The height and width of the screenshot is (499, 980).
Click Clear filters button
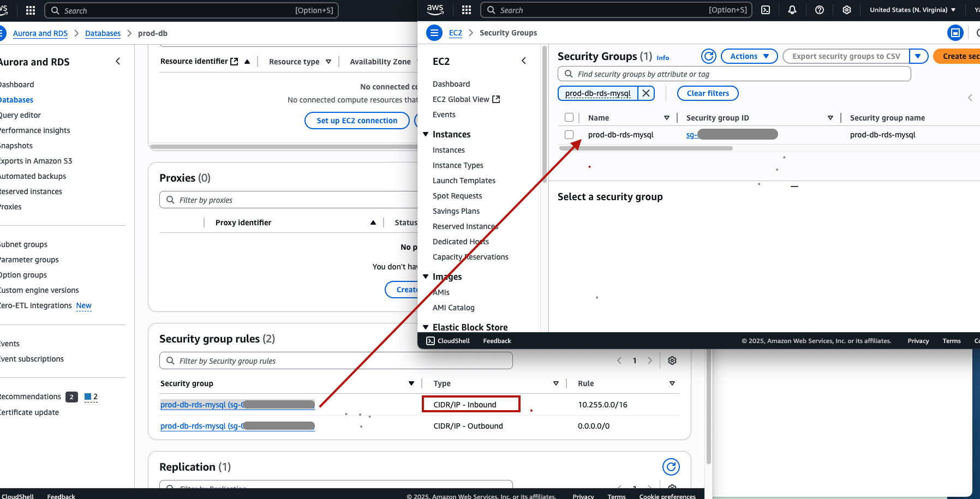click(708, 93)
